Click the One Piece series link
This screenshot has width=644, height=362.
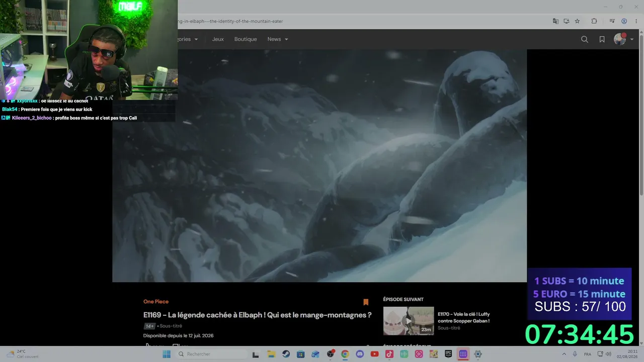tap(156, 302)
